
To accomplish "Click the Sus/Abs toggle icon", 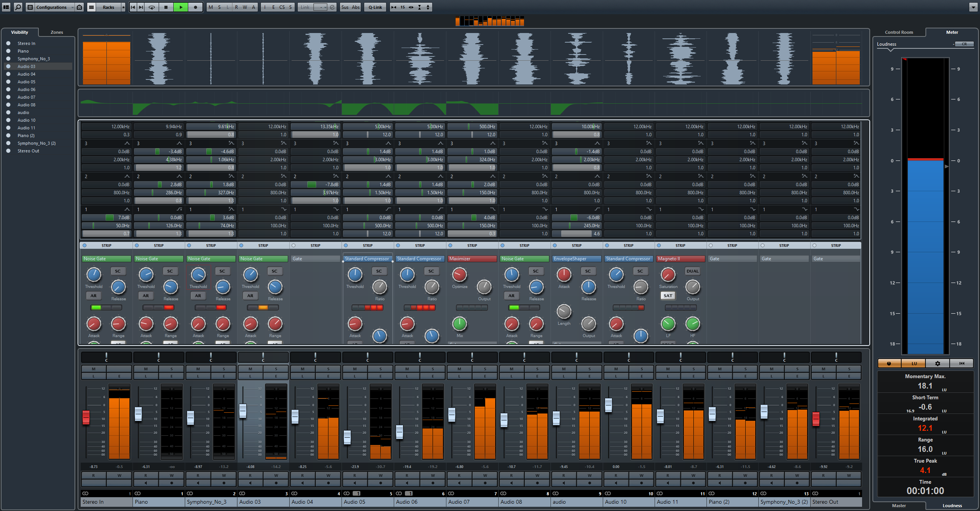I will 348,7.
